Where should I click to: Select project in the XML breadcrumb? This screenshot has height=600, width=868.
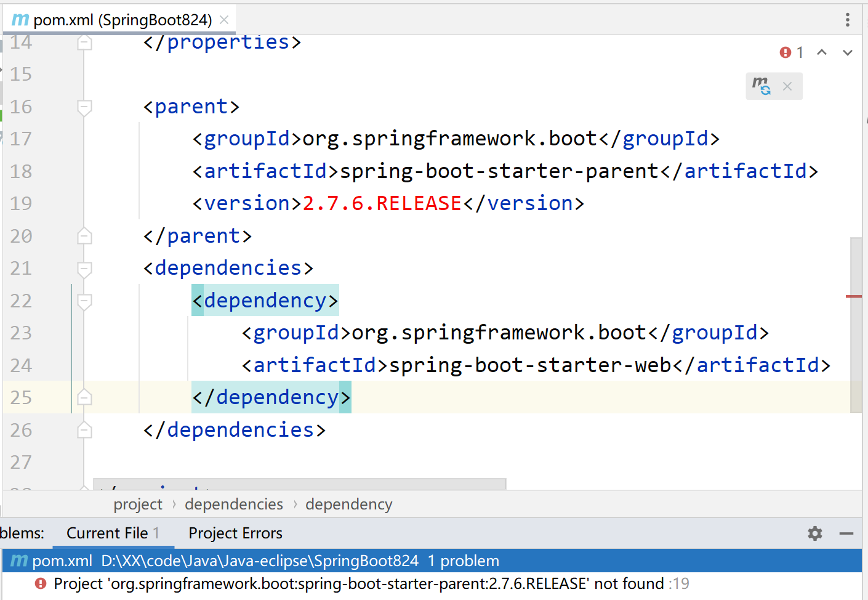coord(138,505)
